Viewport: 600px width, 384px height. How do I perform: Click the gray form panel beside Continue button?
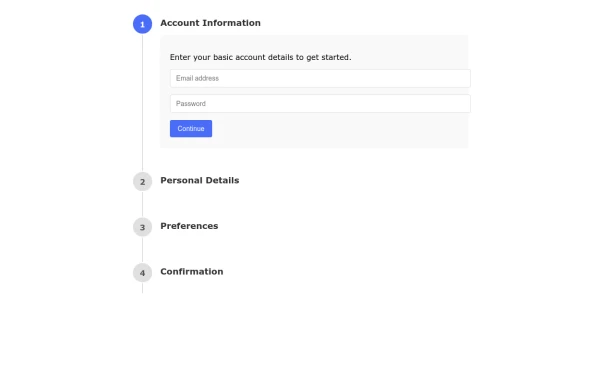(340, 130)
